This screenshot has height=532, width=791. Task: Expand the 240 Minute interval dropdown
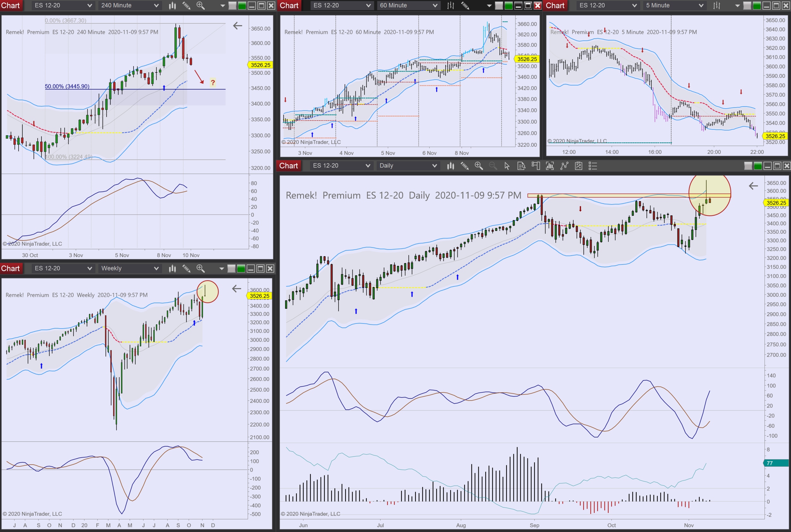[156, 5]
